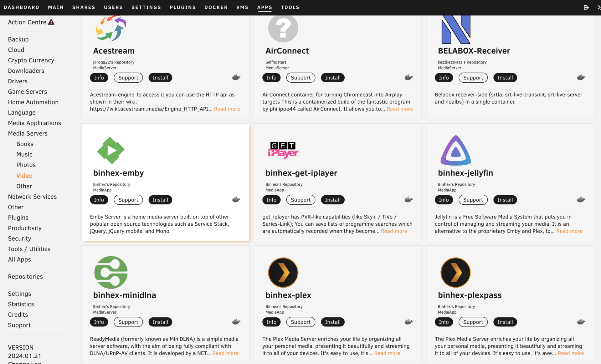
Task: Open the Tools / Utilities category
Action: pyautogui.click(x=29, y=249)
